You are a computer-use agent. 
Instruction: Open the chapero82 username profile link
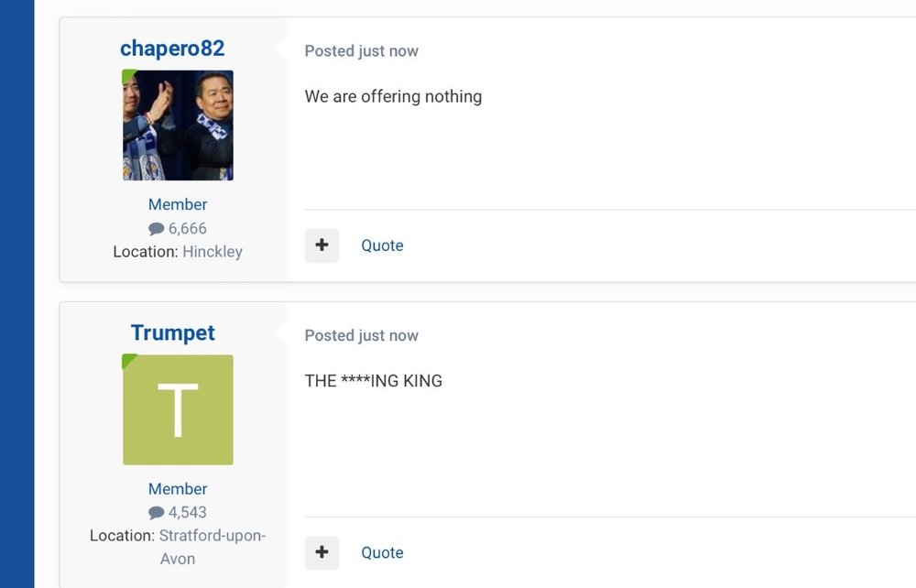pyautogui.click(x=172, y=48)
